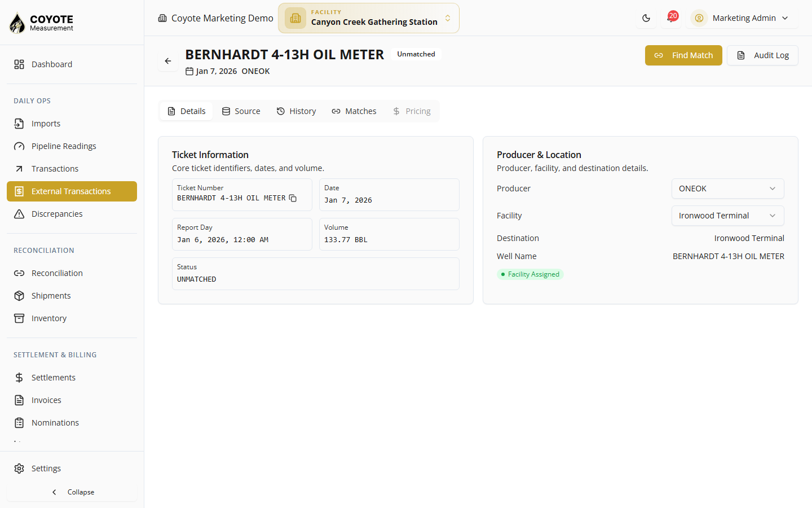
Task: Open Inventory from the sidebar
Action: (72, 318)
